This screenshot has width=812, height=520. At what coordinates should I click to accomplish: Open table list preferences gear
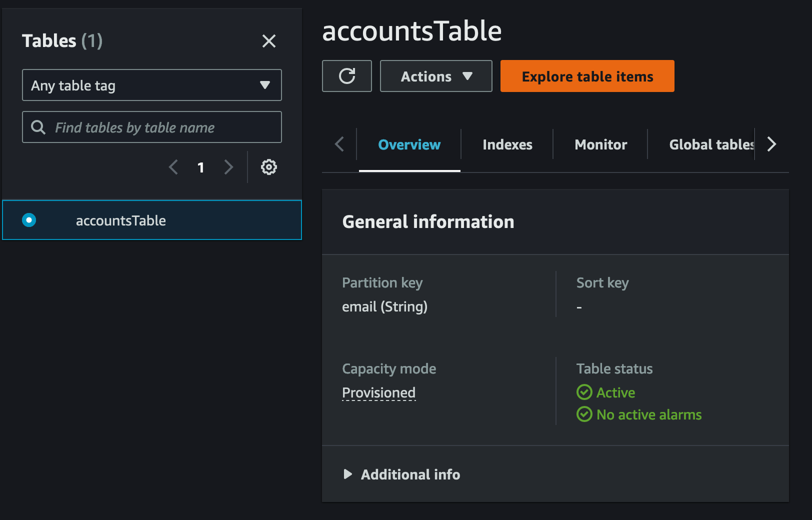(x=269, y=167)
